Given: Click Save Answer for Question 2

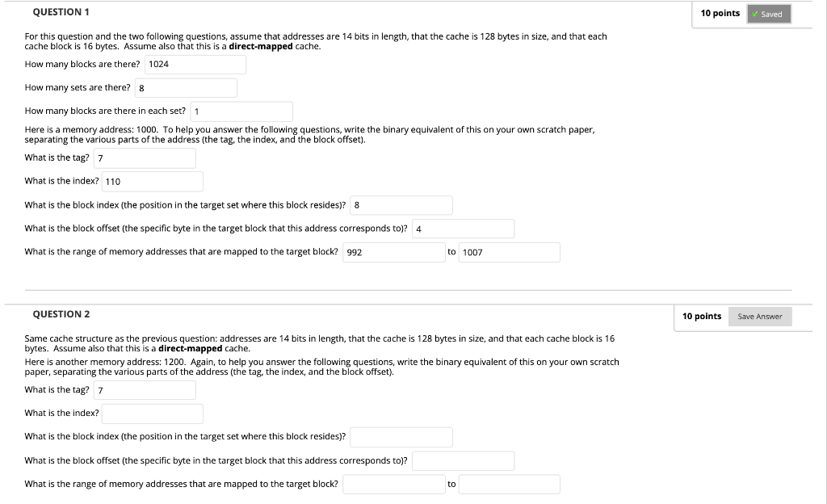Looking at the screenshot, I should pos(759,316).
